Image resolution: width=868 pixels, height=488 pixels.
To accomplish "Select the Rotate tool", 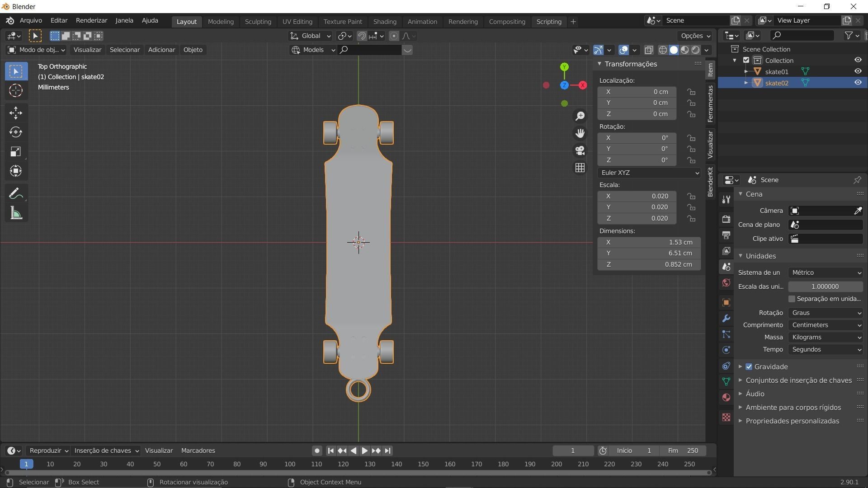I will [x=16, y=132].
